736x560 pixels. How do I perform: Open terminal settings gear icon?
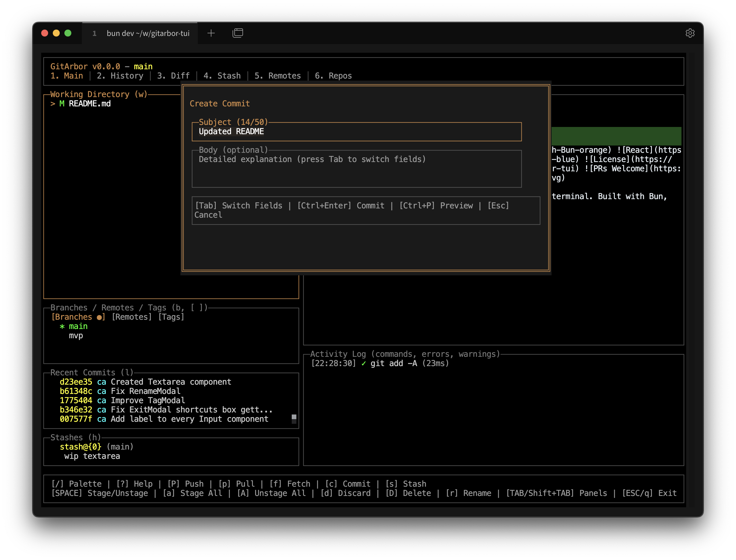690,33
